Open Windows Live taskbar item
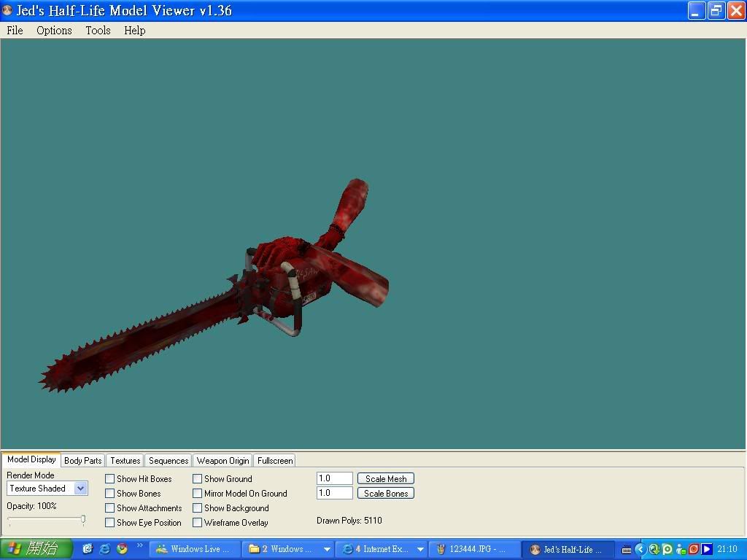 tap(194, 549)
